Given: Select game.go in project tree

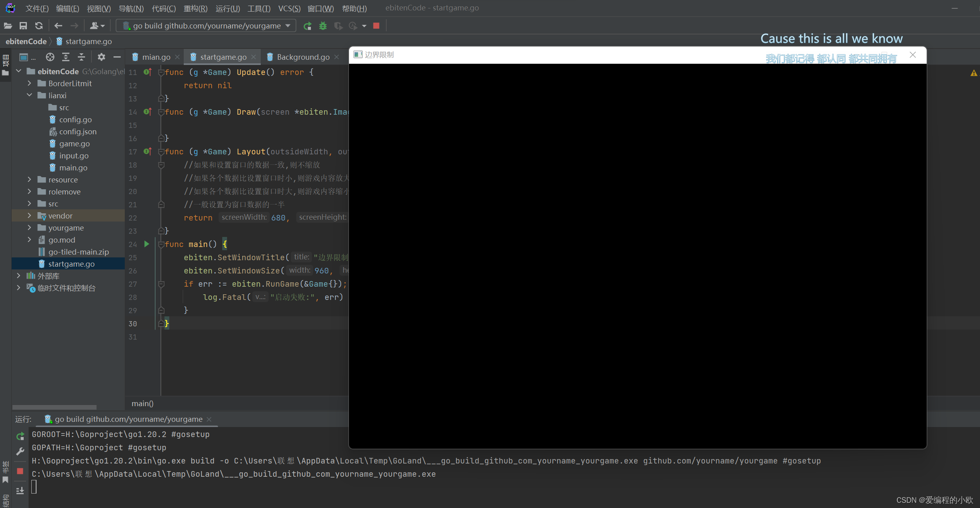Looking at the screenshot, I should point(75,144).
